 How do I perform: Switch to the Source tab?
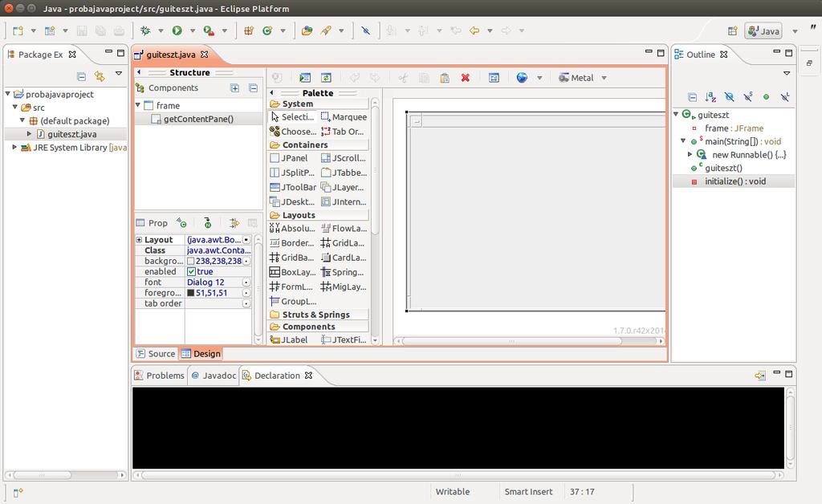click(156, 354)
